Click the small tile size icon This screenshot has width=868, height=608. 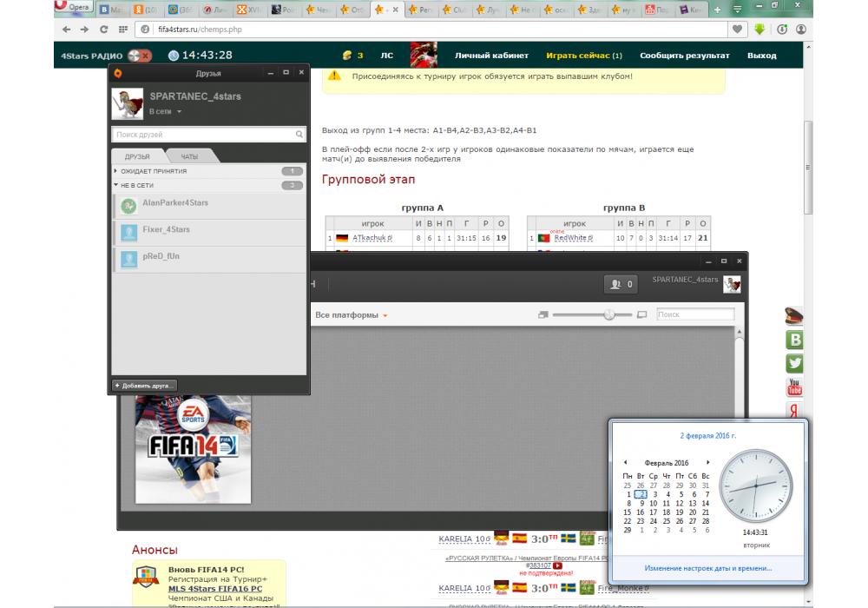point(543,314)
